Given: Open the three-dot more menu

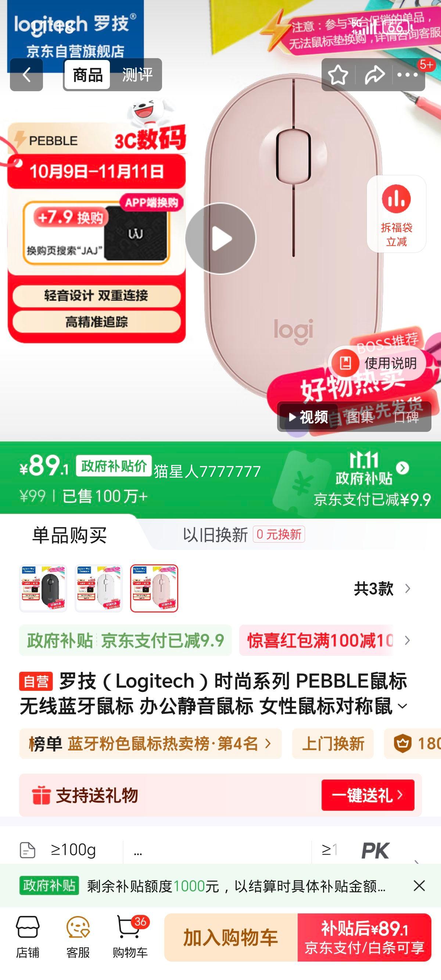Looking at the screenshot, I should tap(408, 75).
